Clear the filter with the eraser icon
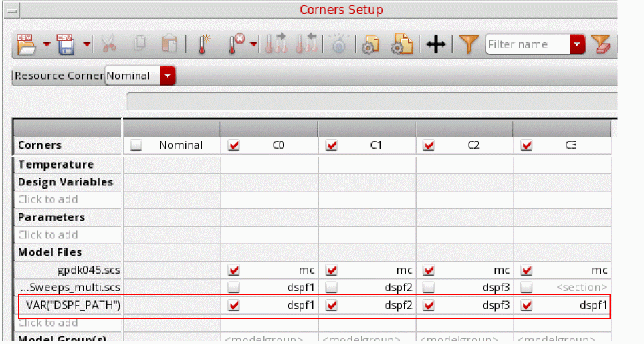644x344 pixels. tap(602, 45)
